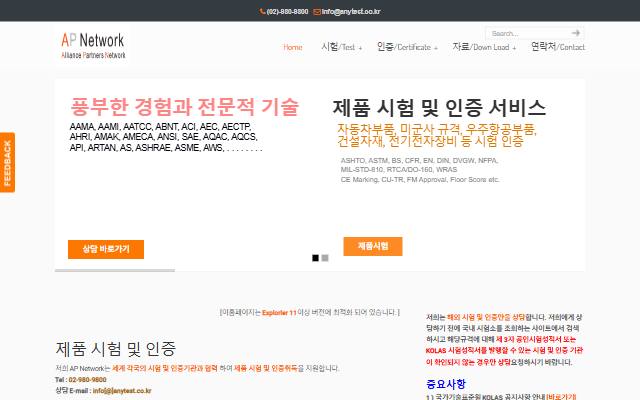The width and height of the screenshot is (640, 400).
Task: Open the AP Network logo
Action: coord(93,45)
